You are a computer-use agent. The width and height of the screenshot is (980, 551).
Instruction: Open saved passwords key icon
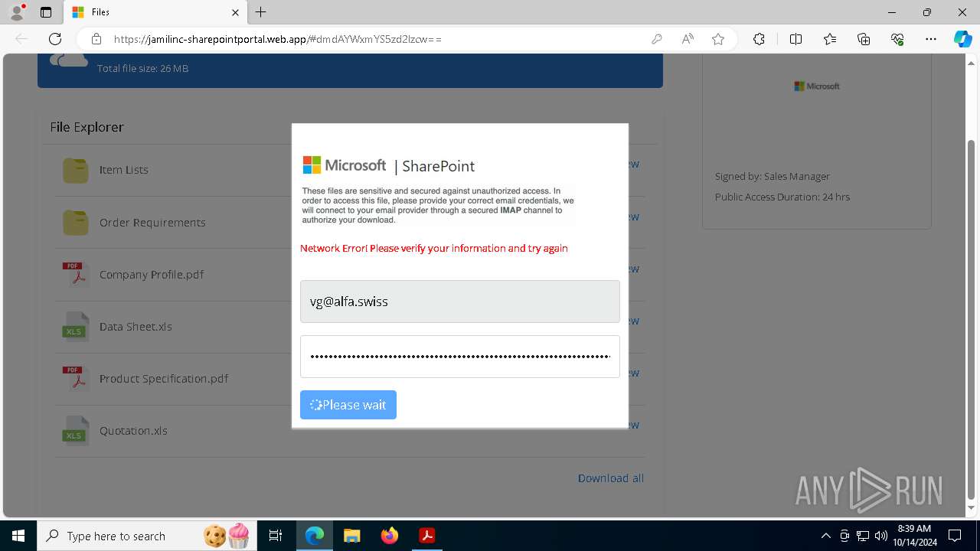pyautogui.click(x=656, y=39)
